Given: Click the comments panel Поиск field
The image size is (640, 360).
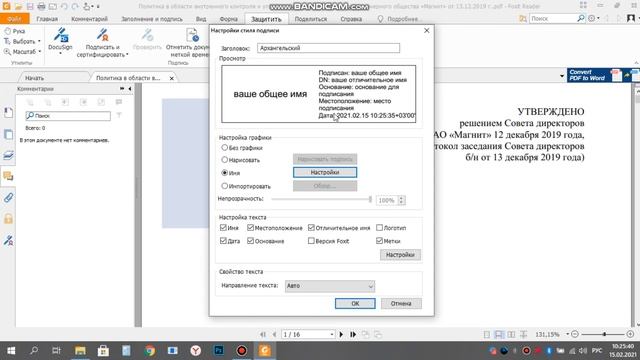Looking at the screenshot, I should [68, 116].
